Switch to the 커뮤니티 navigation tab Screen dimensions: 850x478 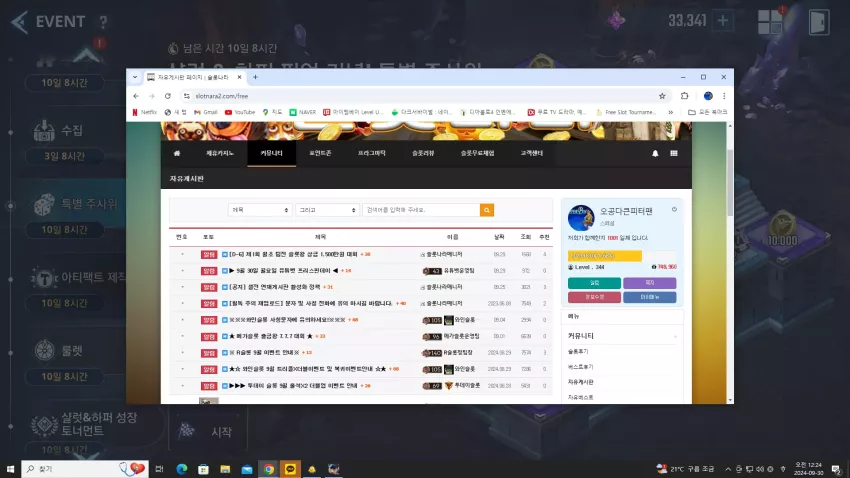(272, 153)
